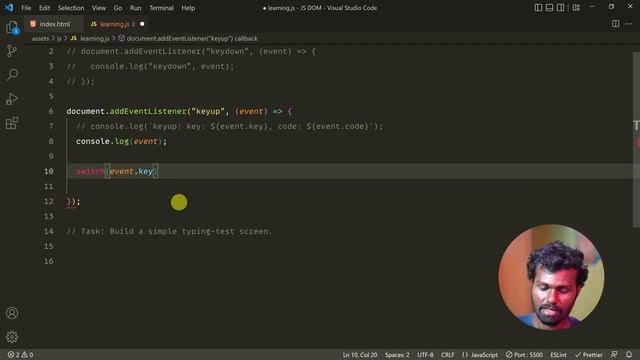This screenshot has width=640, height=360.
Task: Open Run and Debug view
Action: pyautogui.click(x=12, y=99)
